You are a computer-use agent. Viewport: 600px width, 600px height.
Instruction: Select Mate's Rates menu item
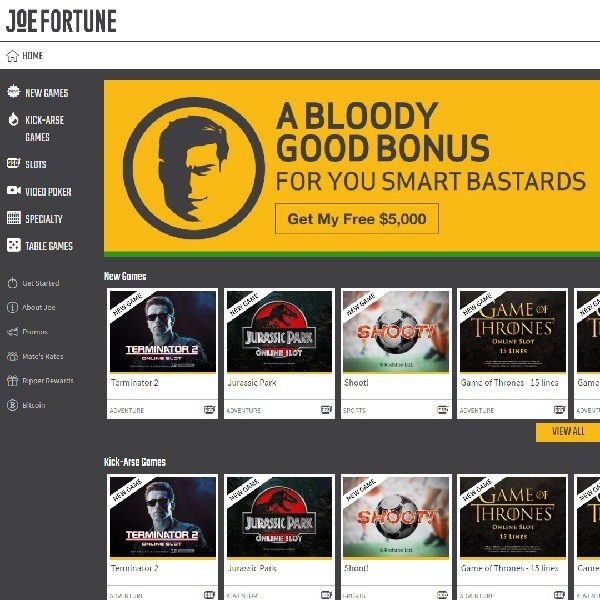click(42, 356)
